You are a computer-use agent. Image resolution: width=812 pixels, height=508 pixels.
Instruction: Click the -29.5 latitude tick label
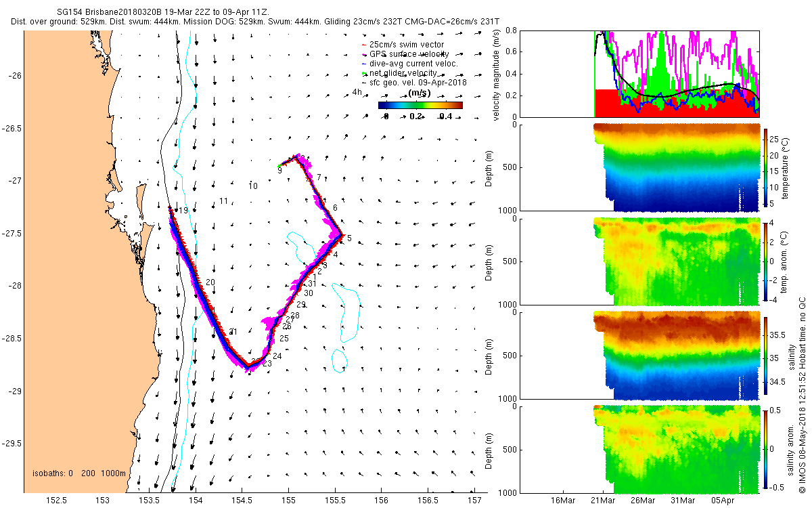click(x=12, y=444)
